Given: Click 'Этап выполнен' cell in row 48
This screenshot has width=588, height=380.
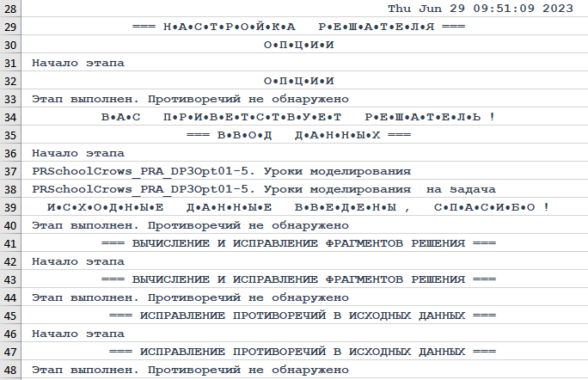Looking at the screenshot, I should (189, 370).
